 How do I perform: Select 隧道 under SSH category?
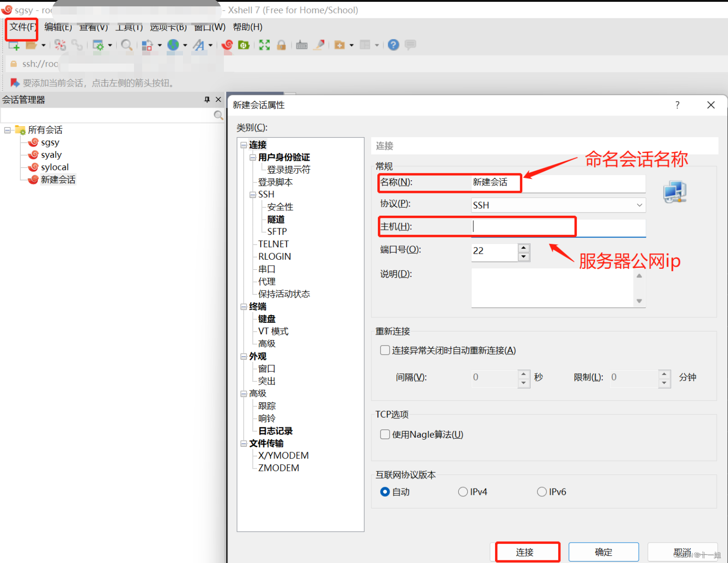[276, 219]
